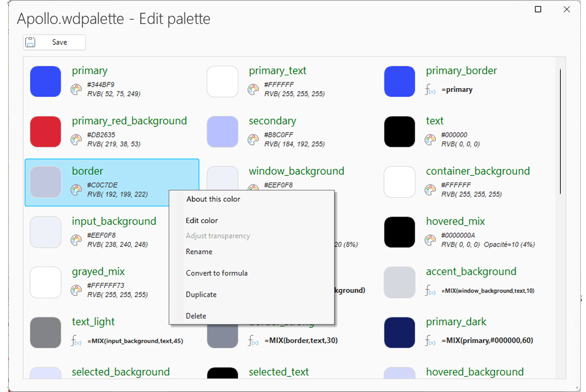Click the formula icon under text_light
The height and width of the screenshot is (392, 586).
pyautogui.click(x=76, y=341)
